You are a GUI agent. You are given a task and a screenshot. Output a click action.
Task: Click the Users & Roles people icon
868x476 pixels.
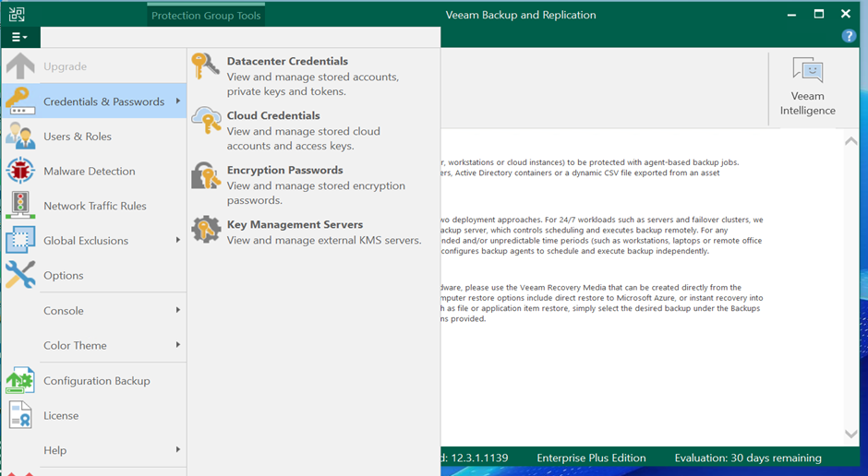(20, 136)
